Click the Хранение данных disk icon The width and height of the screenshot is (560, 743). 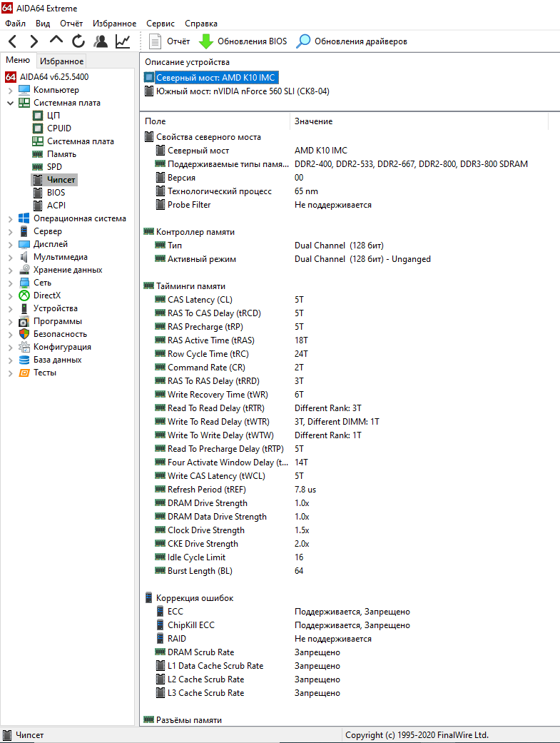click(x=24, y=270)
